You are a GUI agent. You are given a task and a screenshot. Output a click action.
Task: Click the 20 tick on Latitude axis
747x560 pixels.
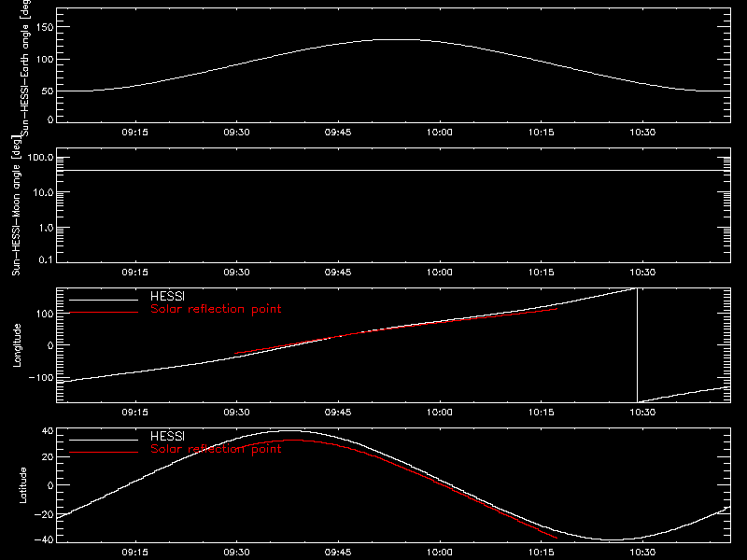click(x=48, y=457)
